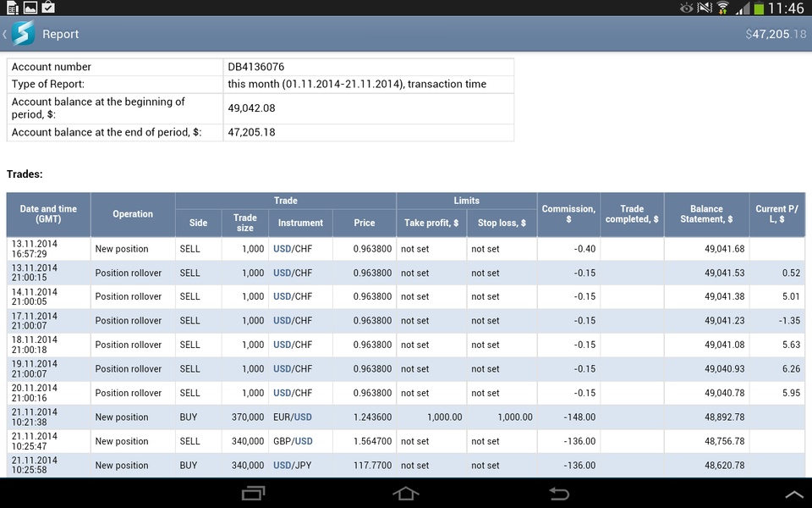Tap the battery status icon
This screenshot has width=812, height=508.
tap(759, 8)
